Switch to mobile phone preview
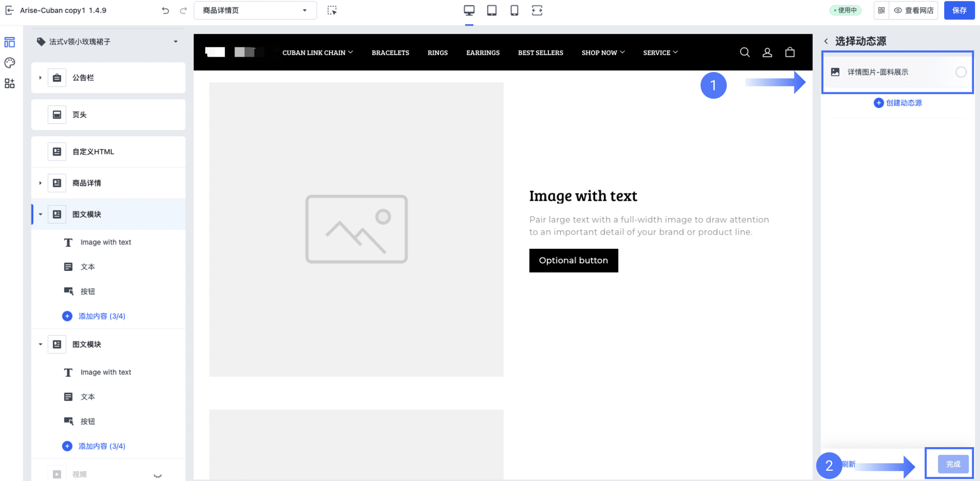The height and width of the screenshot is (481, 980). pos(514,10)
